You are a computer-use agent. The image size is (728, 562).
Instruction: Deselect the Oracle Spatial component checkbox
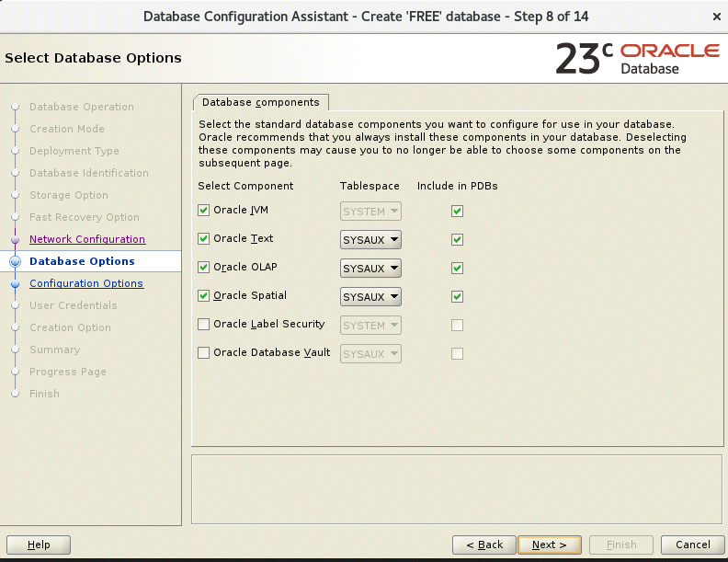204,296
